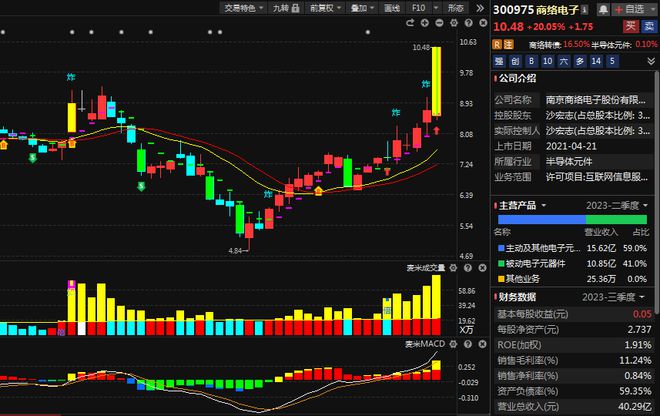660x416 pixels.
Task: Click the 资产负债率(%) row
Action: pos(574,391)
